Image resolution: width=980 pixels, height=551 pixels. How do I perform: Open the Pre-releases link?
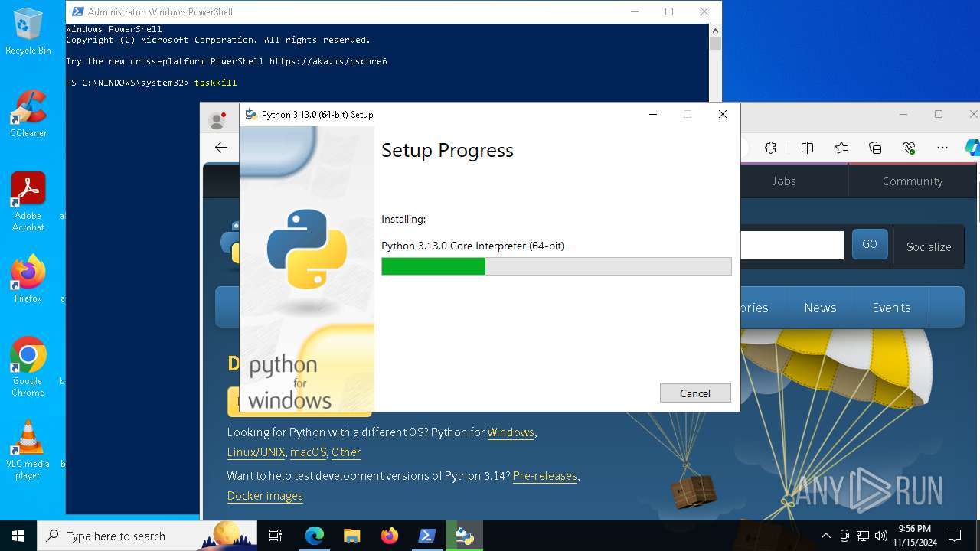pyautogui.click(x=545, y=476)
